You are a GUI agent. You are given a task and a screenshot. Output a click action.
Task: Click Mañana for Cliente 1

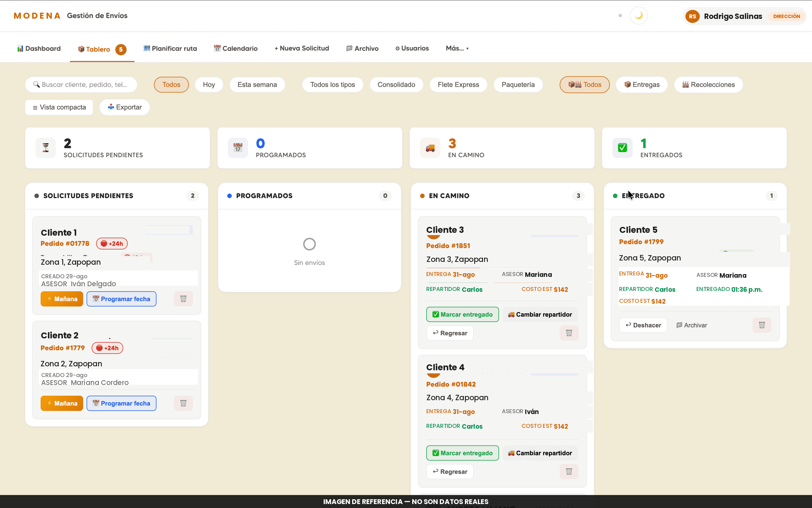point(62,299)
